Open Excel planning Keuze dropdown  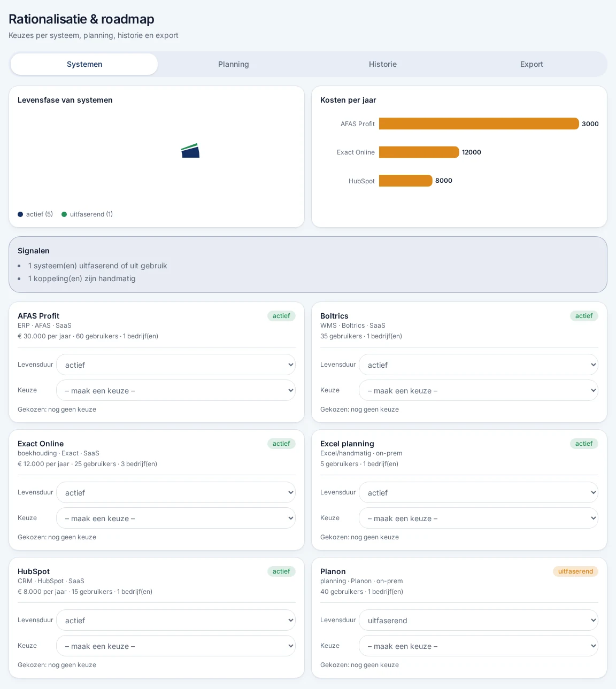pos(479,518)
